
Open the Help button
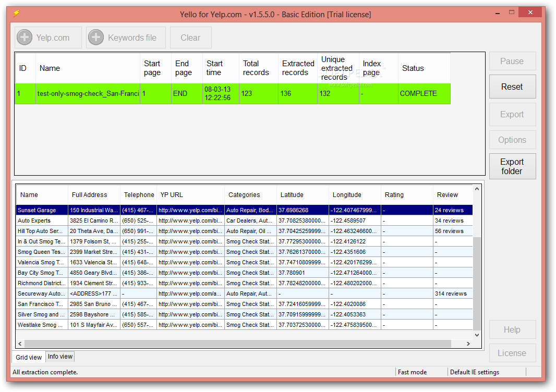[x=512, y=329]
